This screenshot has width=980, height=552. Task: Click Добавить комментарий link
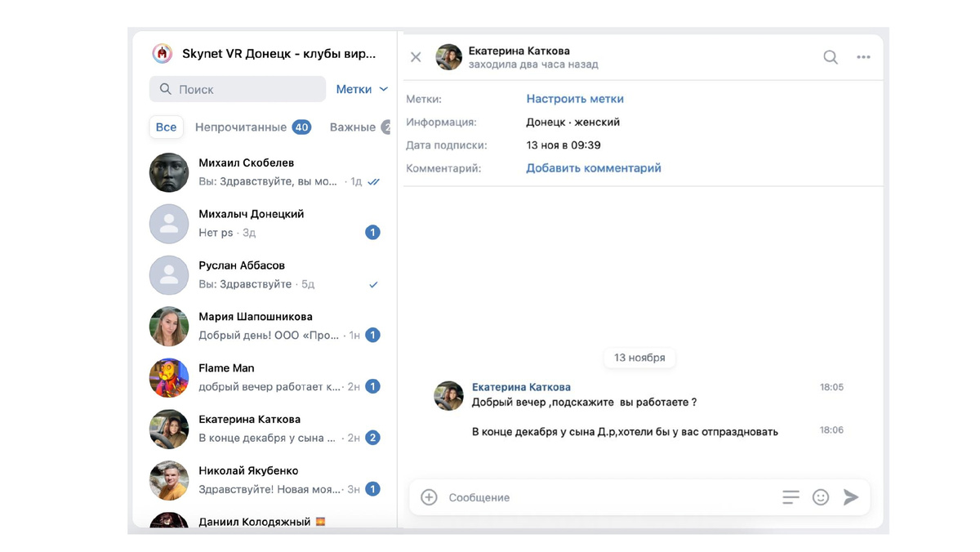coord(594,168)
